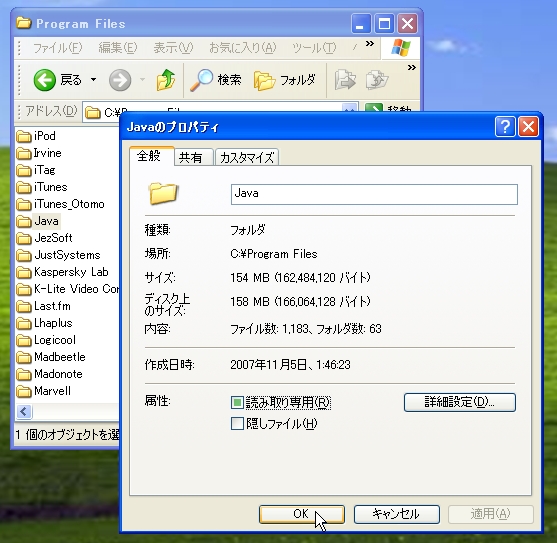This screenshot has width=557, height=543.
Task: Click the green Back arrow icon
Action: (44, 80)
